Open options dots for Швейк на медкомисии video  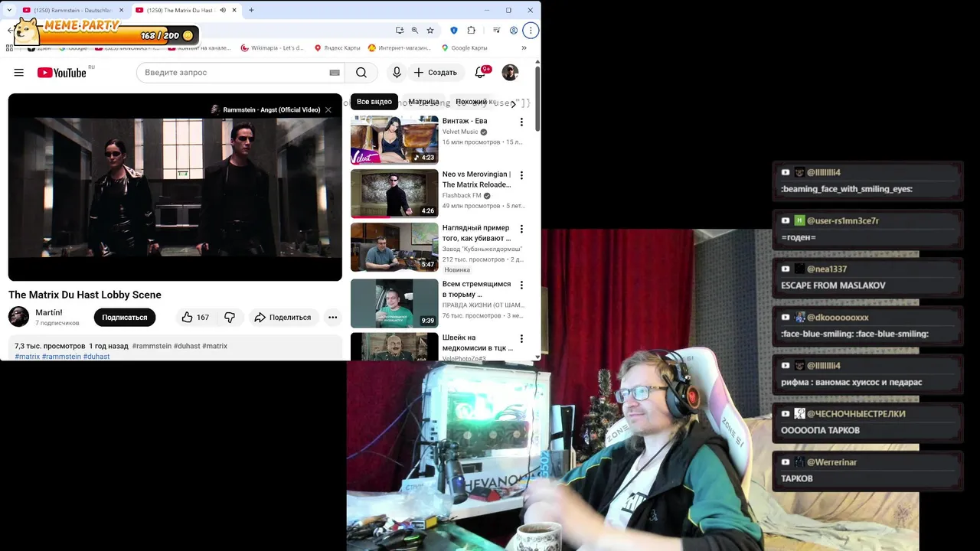(521, 339)
